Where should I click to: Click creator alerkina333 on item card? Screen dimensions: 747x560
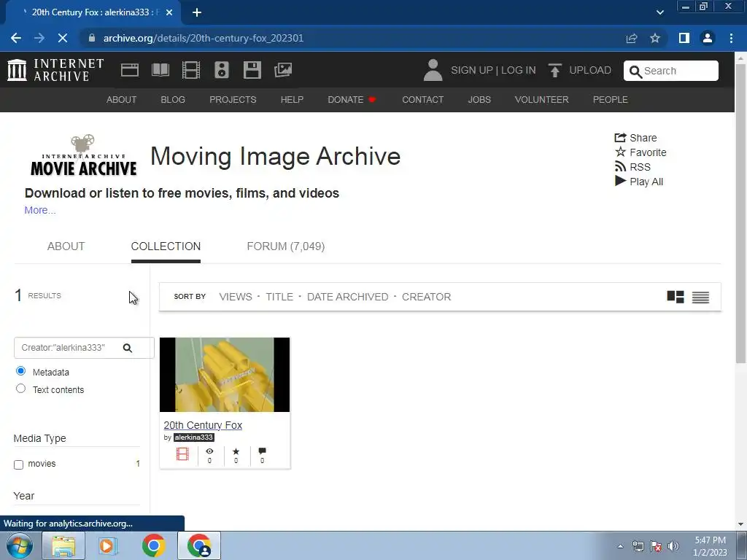pos(194,437)
